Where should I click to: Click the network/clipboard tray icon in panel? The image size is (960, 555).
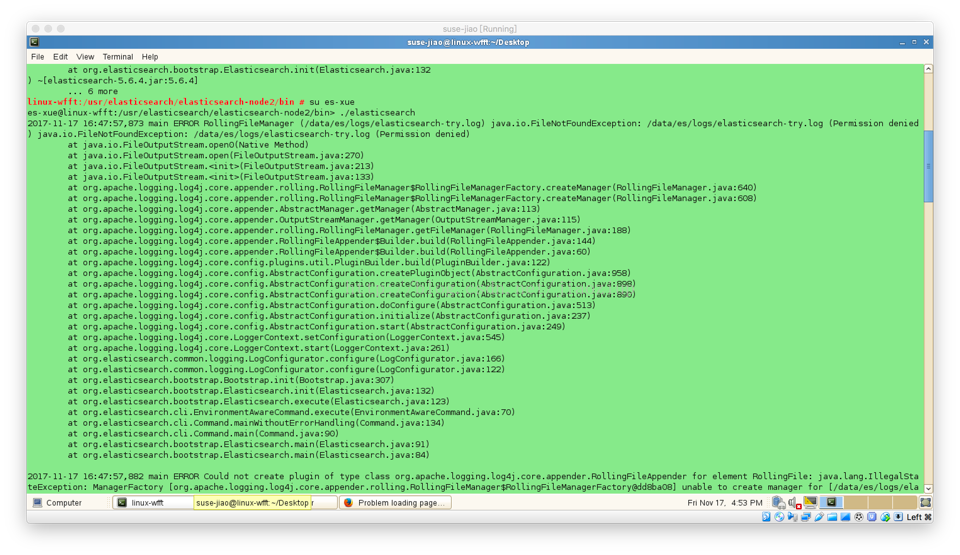(779, 503)
